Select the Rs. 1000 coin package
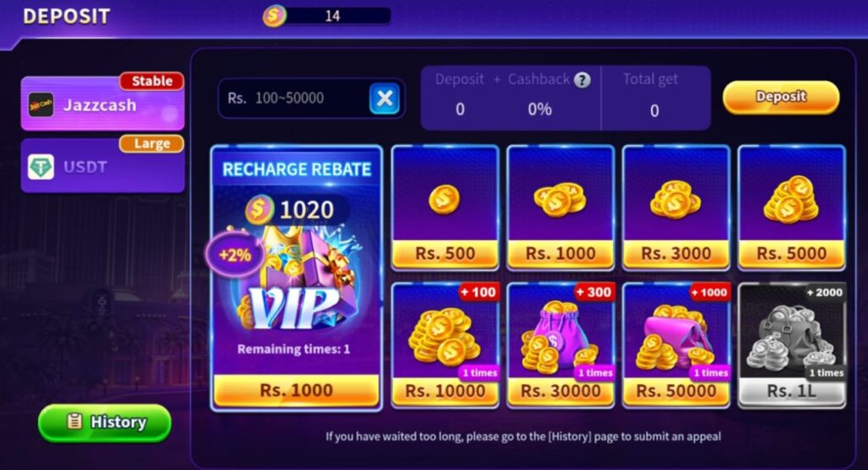 pos(560,208)
